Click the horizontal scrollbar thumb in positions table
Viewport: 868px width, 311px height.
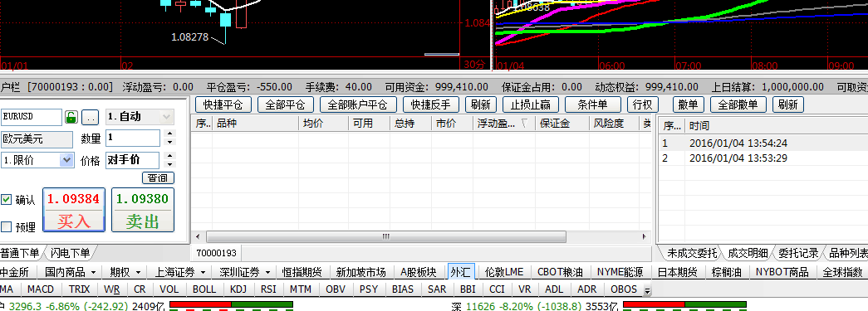click(x=386, y=237)
